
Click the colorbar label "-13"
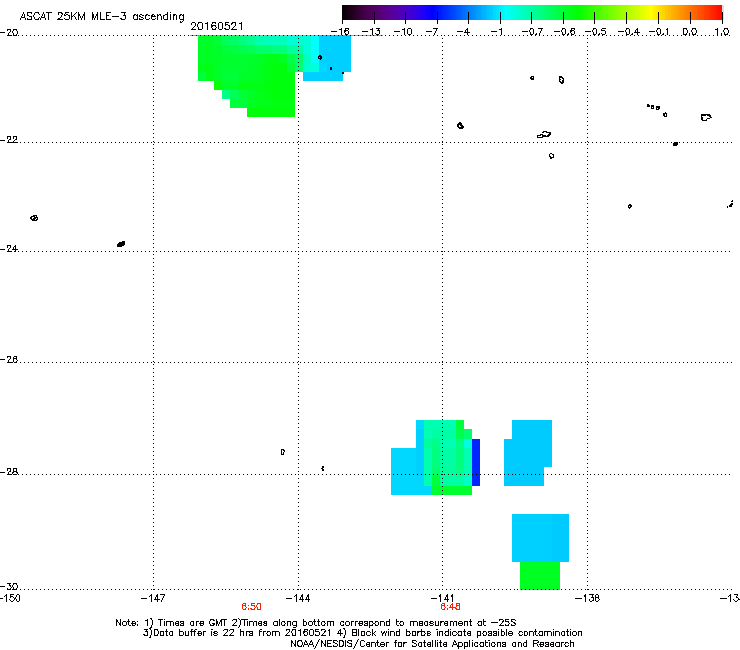pyautogui.click(x=371, y=32)
